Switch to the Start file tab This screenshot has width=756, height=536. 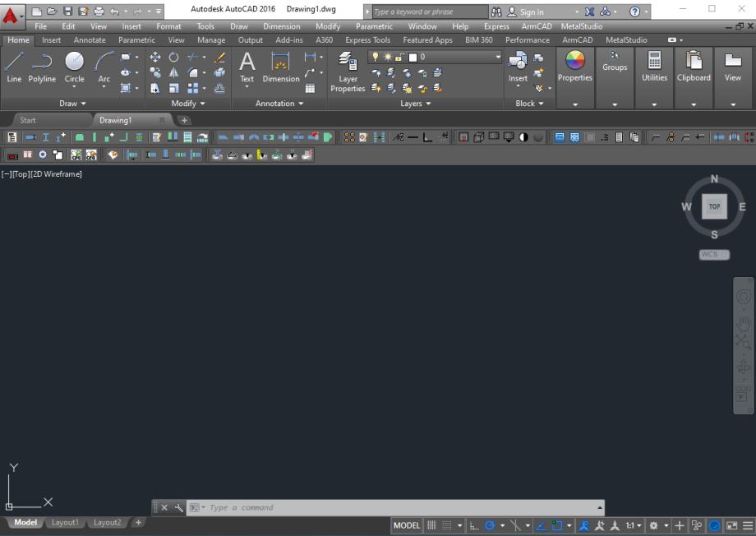click(x=27, y=120)
